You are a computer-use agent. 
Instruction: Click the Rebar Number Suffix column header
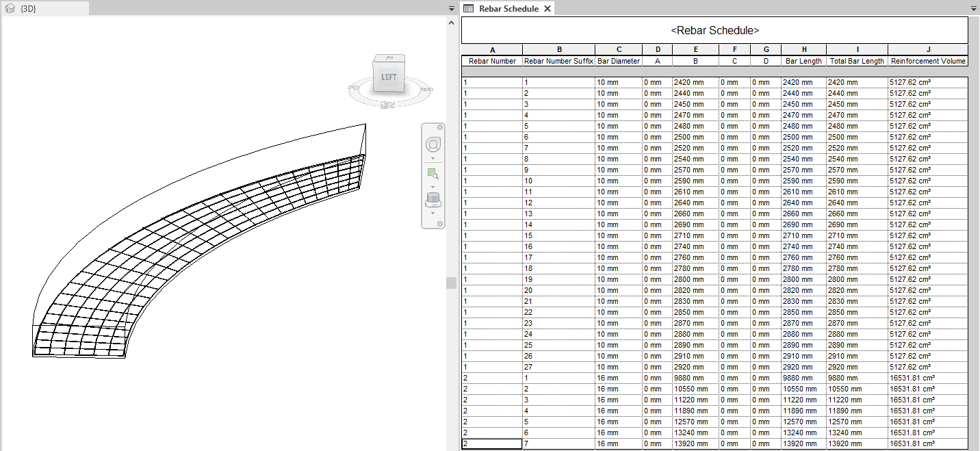click(558, 61)
